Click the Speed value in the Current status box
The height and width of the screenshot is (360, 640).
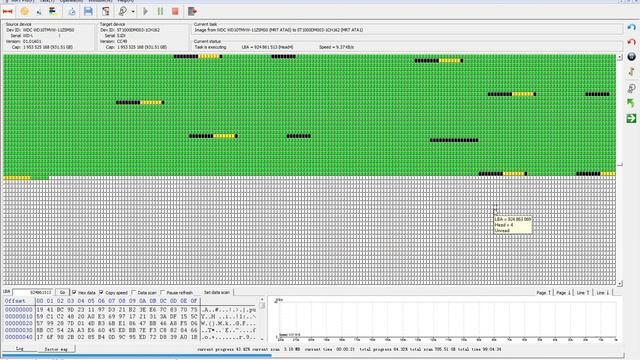(x=336, y=47)
